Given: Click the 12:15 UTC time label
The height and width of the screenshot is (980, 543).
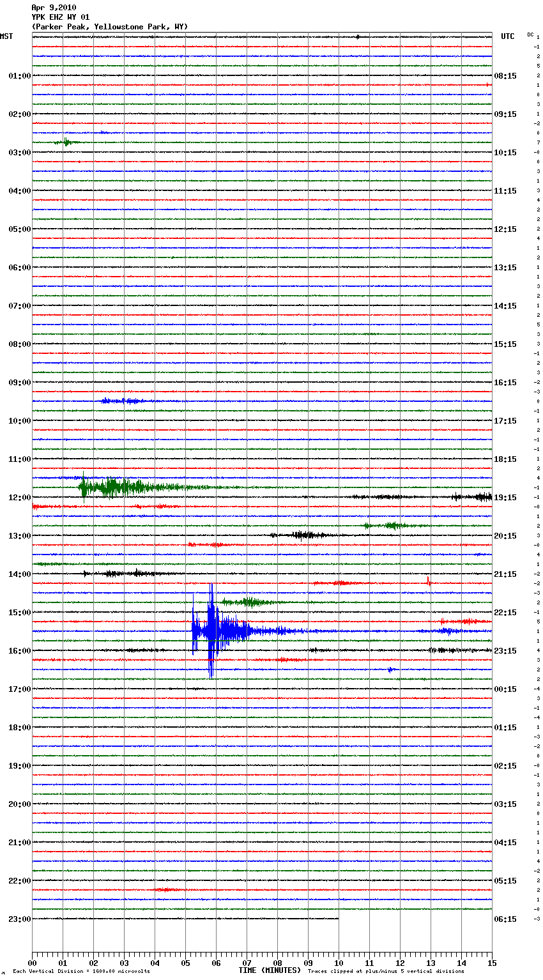Looking at the screenshot, I should 505,229.
